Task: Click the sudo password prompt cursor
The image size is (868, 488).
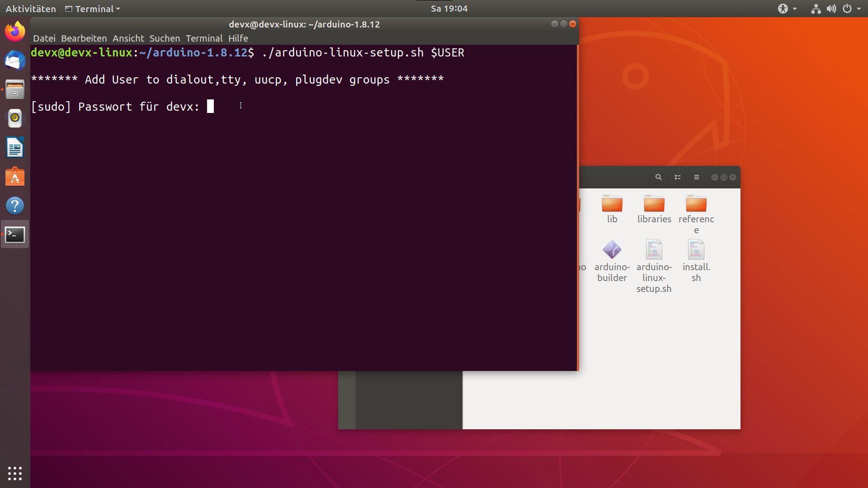Action: click(210, 107)
